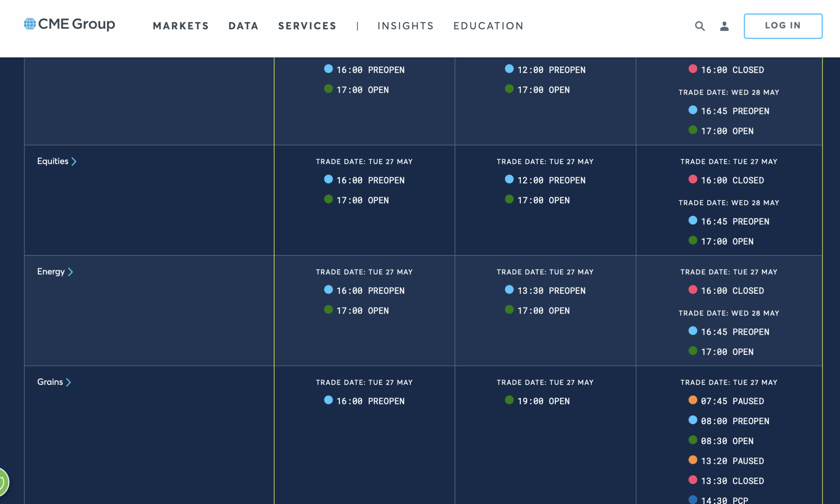Open the user account profile icon

click(x=724, y=26)
